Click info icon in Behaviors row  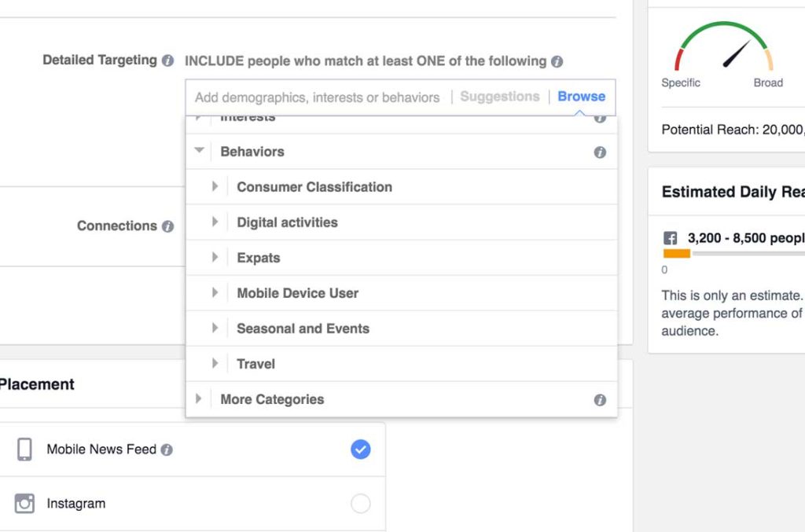click(x=600, y=152)
